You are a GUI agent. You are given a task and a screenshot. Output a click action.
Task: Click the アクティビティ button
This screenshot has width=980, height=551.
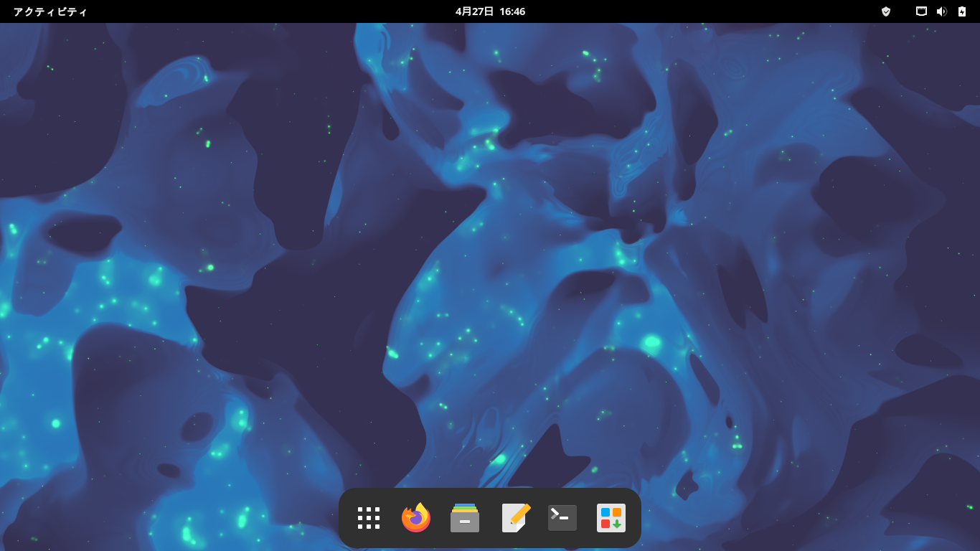pyautogui.click(x=50, y=11)
